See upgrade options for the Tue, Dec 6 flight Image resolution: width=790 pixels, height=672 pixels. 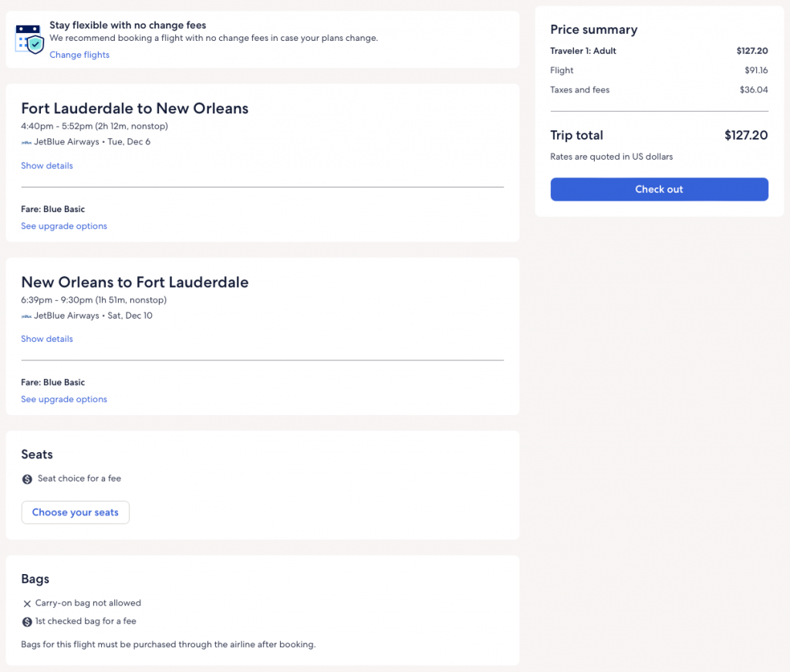64,226
